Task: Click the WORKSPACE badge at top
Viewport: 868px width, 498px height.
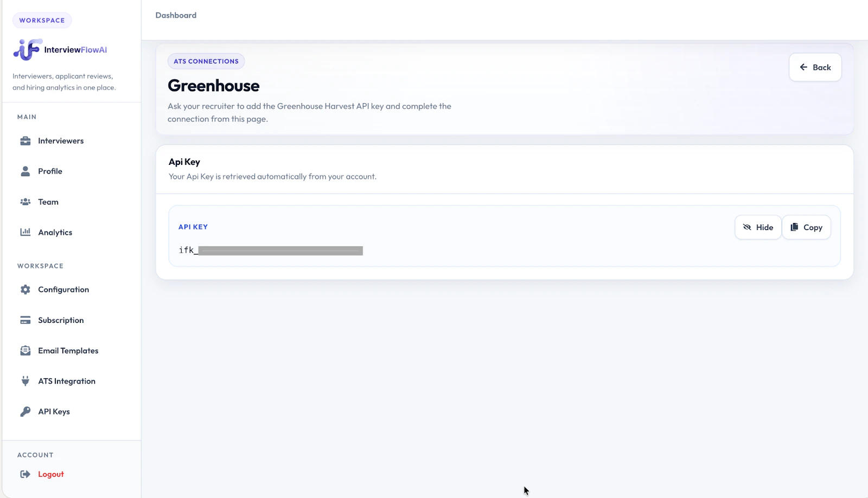Action: 42,21
